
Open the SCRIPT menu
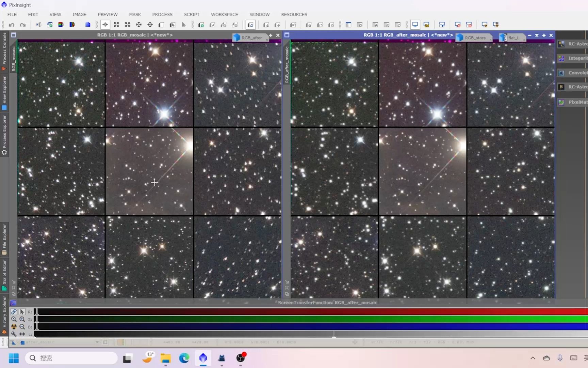[x=192, y=14]
